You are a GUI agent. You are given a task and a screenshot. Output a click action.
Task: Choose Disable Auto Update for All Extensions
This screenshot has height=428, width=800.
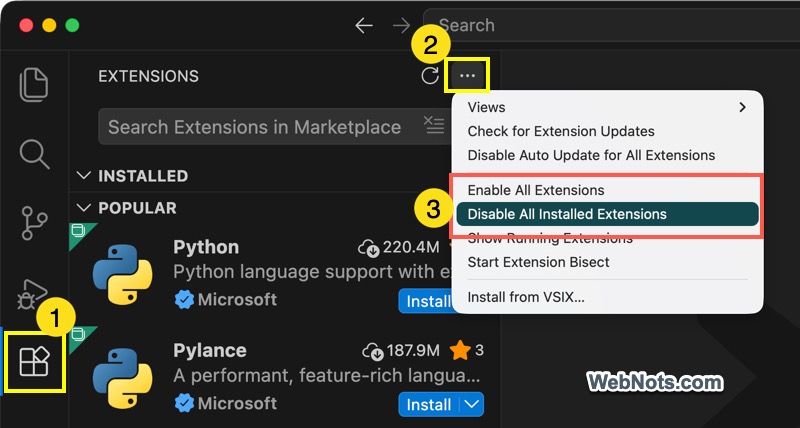pyautogui.click(x=607, y=155)
